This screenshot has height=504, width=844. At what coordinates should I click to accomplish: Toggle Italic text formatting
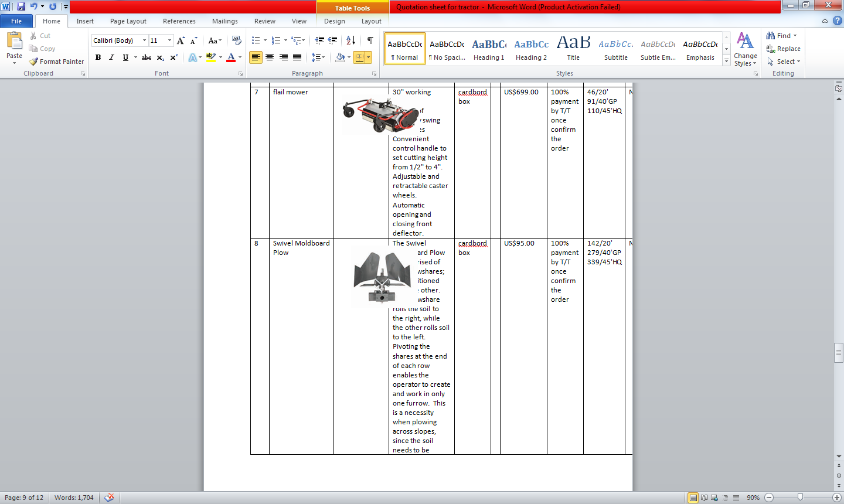click(111, 57)
